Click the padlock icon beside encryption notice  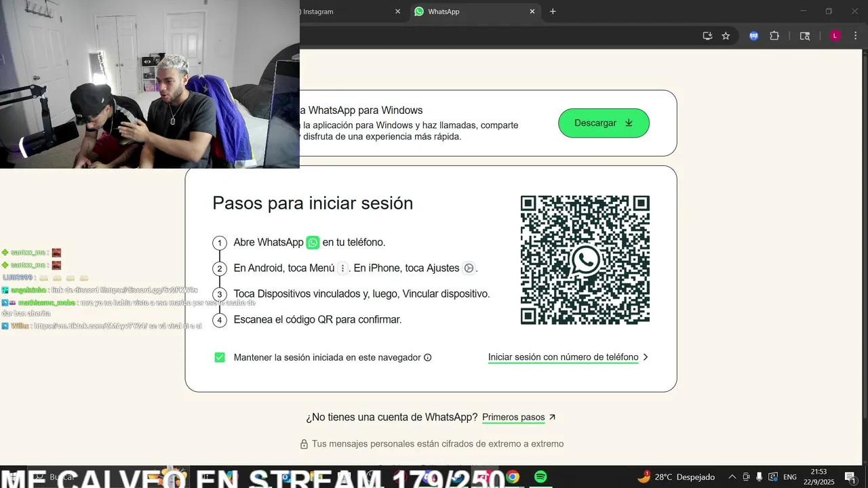pos(304,444)
